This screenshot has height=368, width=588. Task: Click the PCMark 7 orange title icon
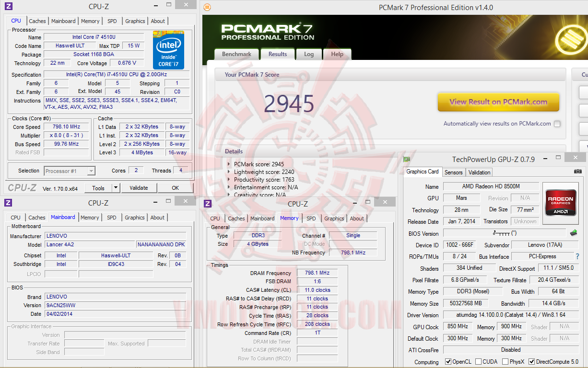[207, 7]
